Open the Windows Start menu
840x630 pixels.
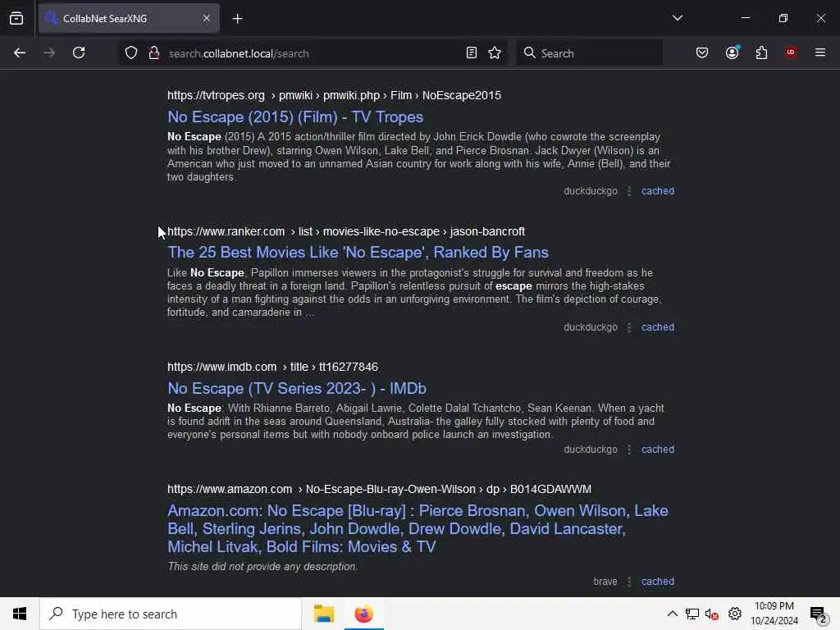(20, 614)
